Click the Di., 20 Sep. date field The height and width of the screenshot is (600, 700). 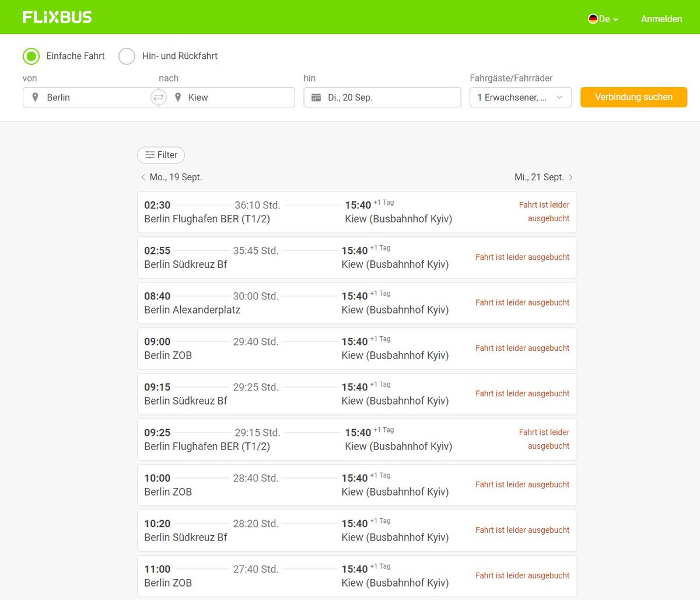point(382,97)
